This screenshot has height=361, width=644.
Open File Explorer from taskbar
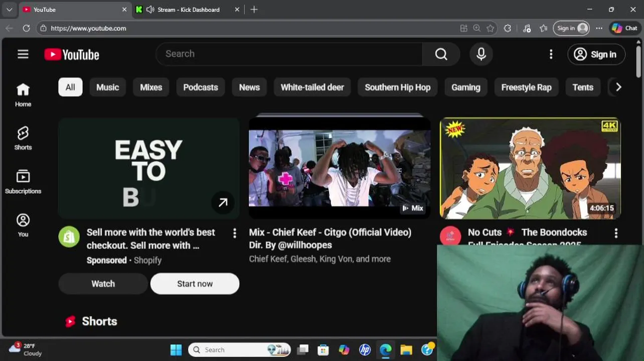point(406,350)
